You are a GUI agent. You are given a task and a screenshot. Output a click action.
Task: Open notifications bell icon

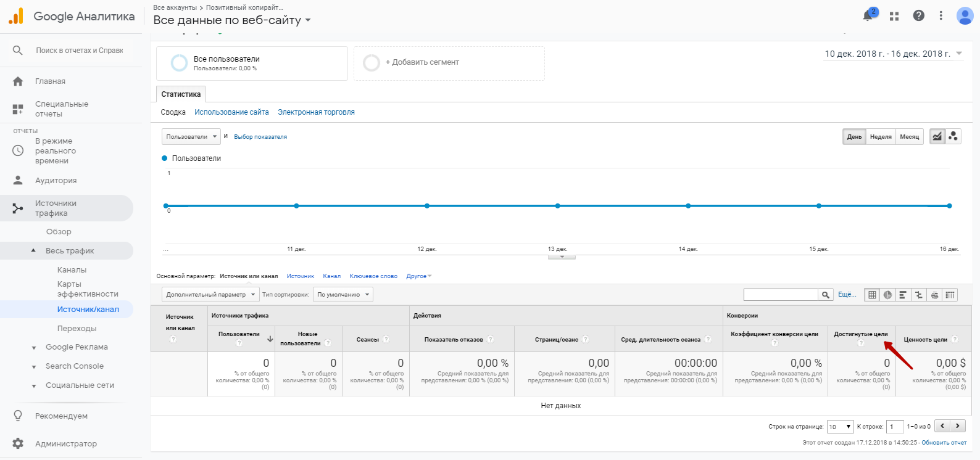(869, 15)
